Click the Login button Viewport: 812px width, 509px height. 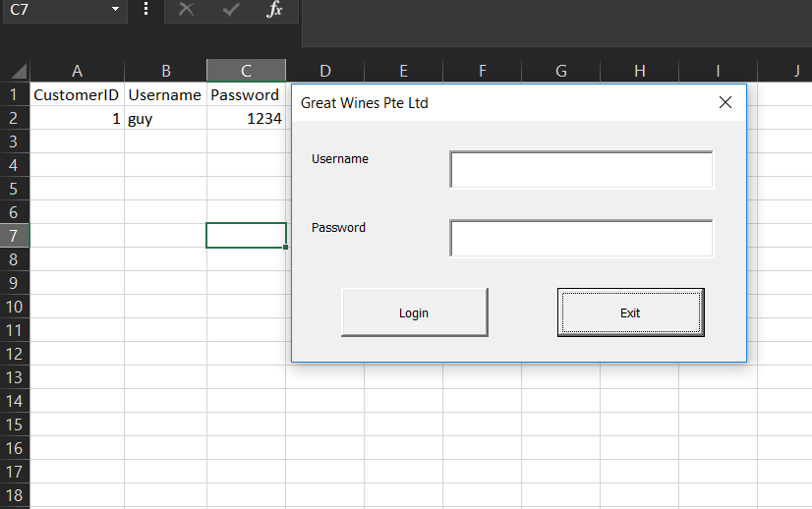(414, 312)
